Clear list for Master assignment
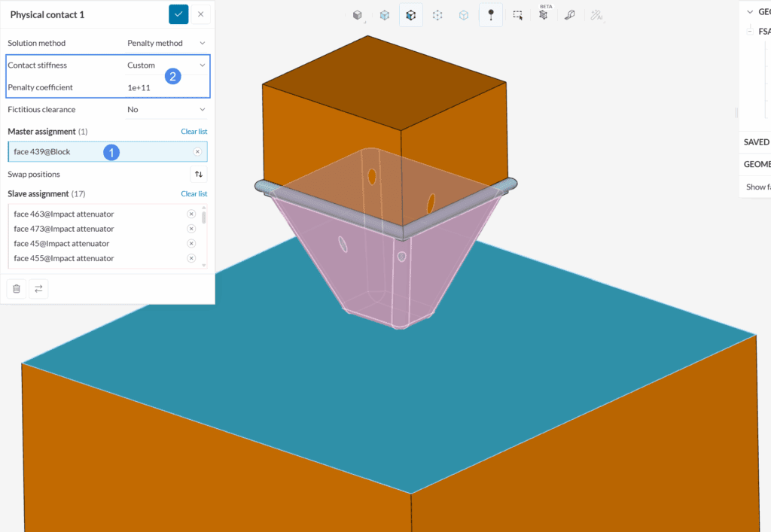This screenshot has height=532, width=771. pyautogui.click(x=194, y=132)
